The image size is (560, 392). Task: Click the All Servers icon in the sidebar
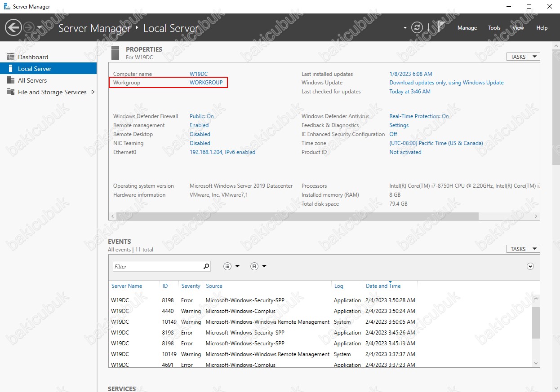coord(11,80)
